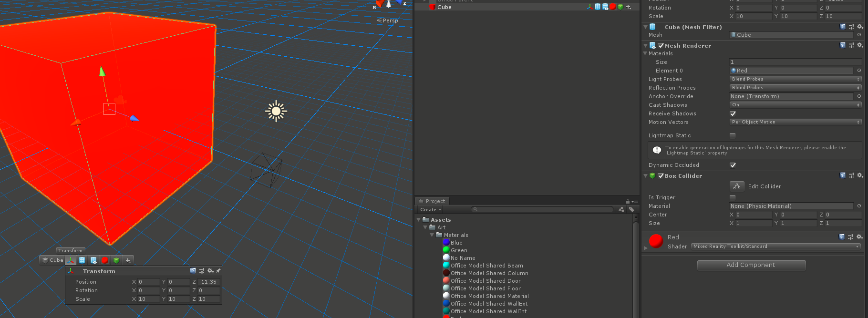The width and height of the screenshot is (868, 318).
Task: Enable Is Trigger checkbox
Action: pos(733,197)
